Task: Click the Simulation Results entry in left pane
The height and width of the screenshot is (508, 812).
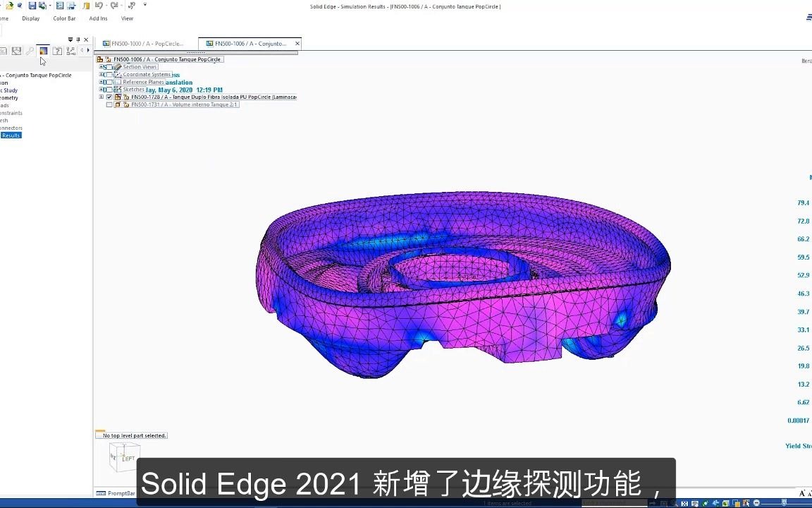Action: tap(11, 135)
